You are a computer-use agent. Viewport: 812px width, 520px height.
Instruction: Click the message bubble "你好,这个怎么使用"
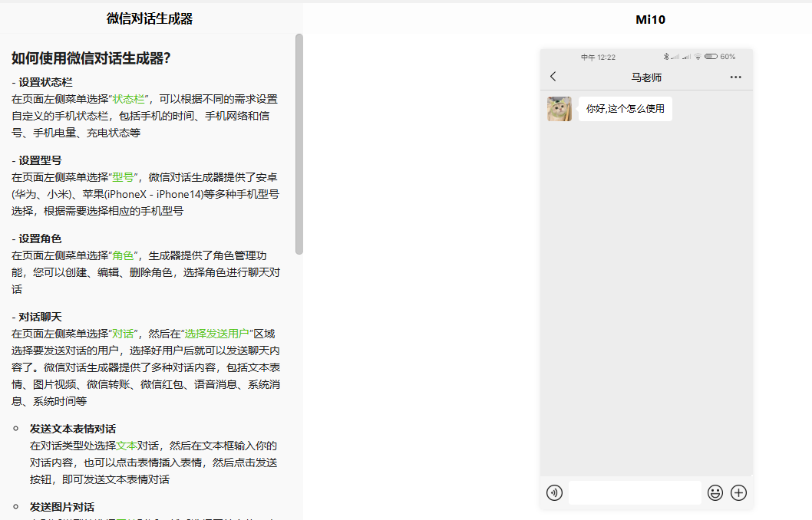tap(625, 109)
